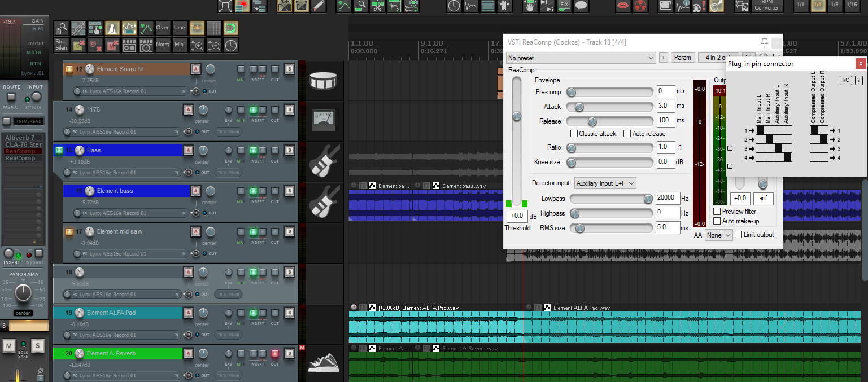Enable the Auto release checkbox
868x382 pixels.
627,134
